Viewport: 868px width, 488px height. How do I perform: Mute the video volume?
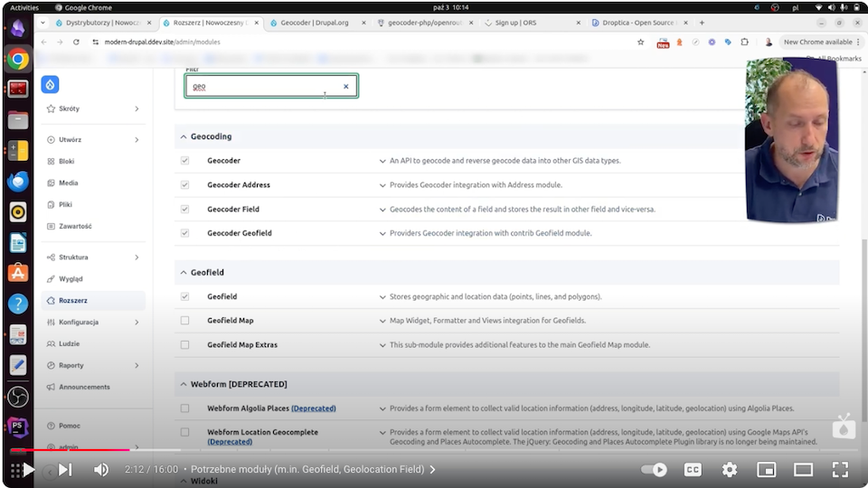[x=100, y=470]
